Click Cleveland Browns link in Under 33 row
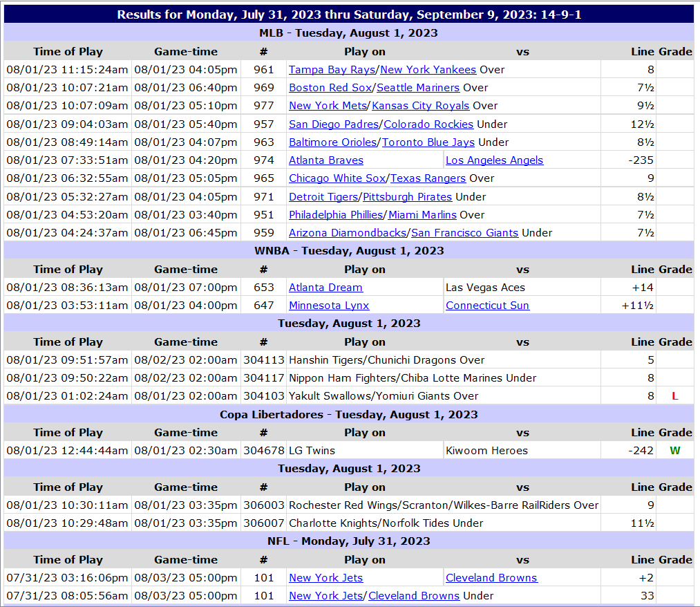This screenshot has height=607, width=700. pos(414,596)
